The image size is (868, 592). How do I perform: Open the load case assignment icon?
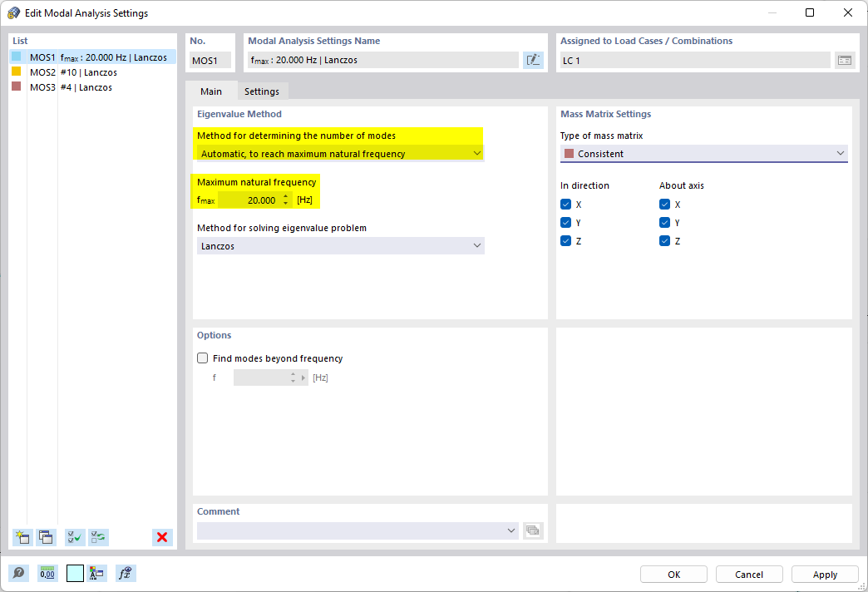click(x=845, y=61)
